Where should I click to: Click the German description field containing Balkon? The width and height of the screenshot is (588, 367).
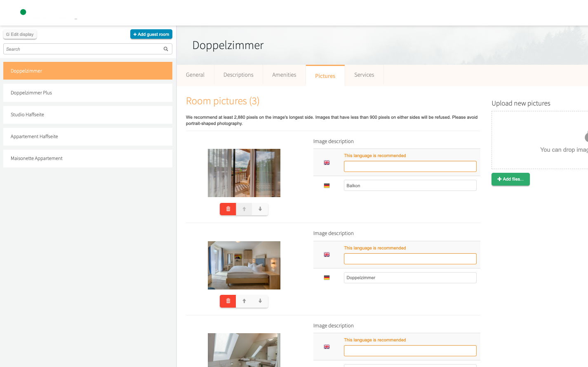(x=410, y=186)
